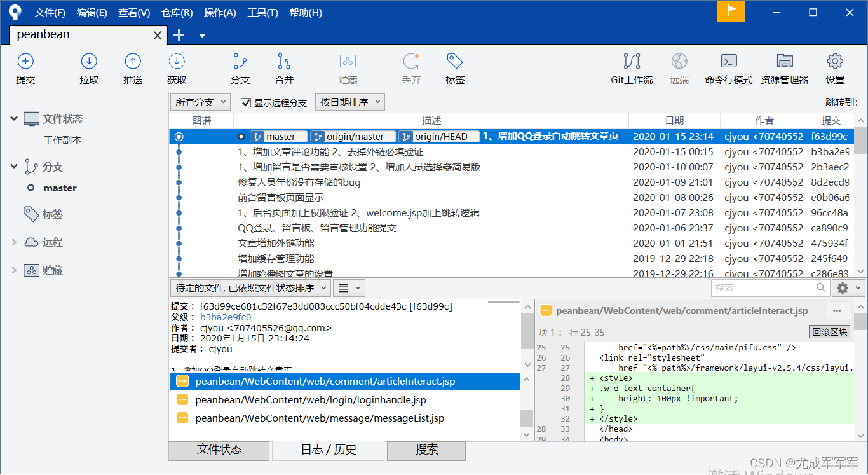Screen dimensions: 868x475
Task: Click the master branch label tag
Action: (278, 137)
